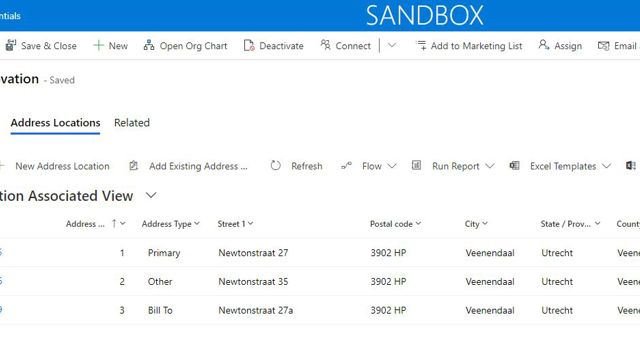
Task: Click the Address Type column header
Action: [167, 224]
